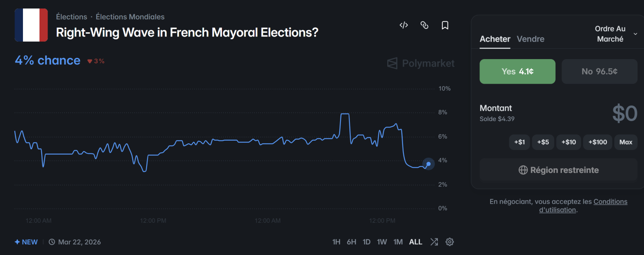644x255 pixels.
Task: Open the Conditions d'utilisation link
Action: pos(610,201)
